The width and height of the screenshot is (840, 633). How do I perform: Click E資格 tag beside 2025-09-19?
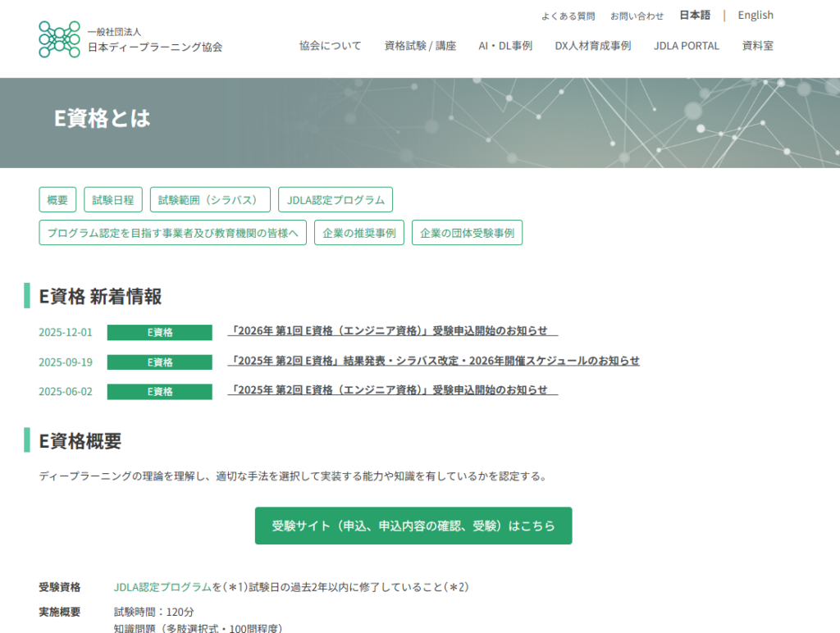coord(159,362)
